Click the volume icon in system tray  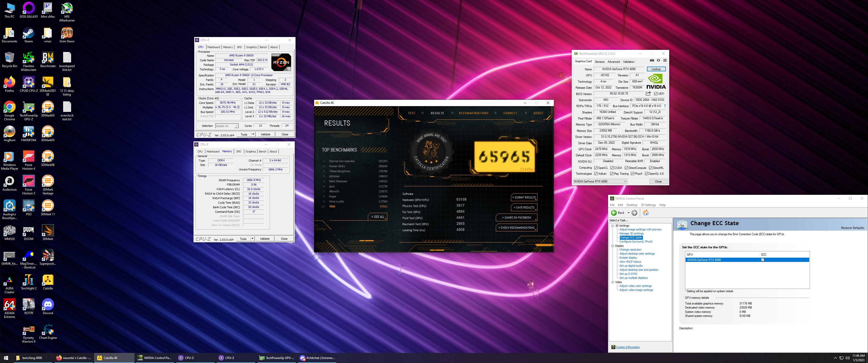(847, 358)
